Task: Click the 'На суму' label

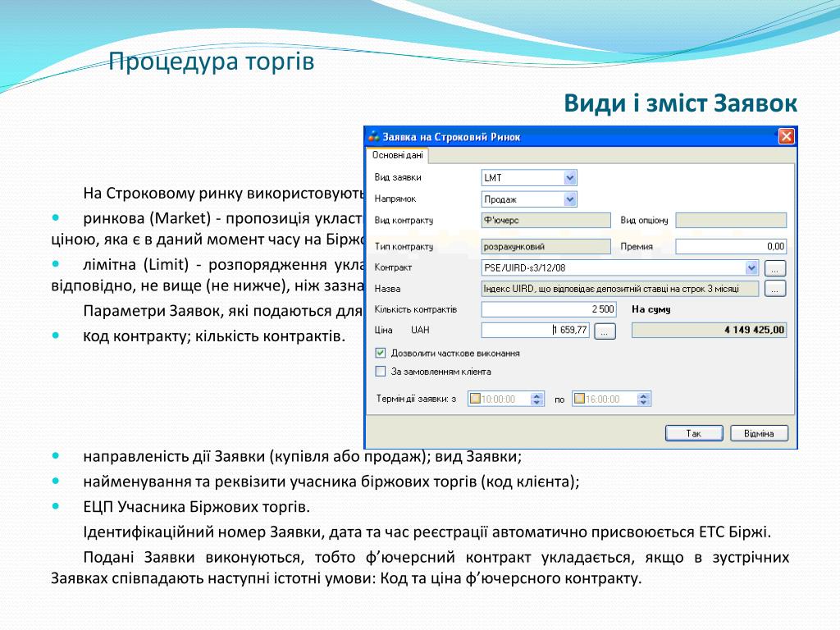Action: [651, 309]
